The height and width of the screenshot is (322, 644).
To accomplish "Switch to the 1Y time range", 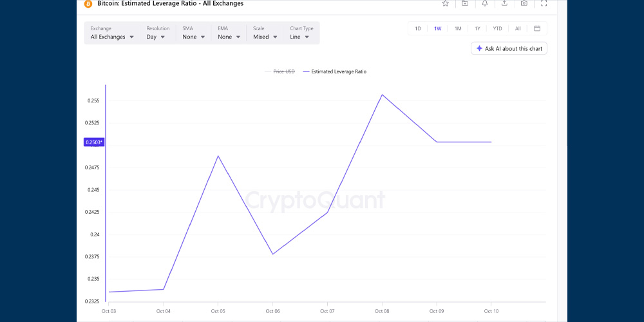I will click(x=477, y=28).
